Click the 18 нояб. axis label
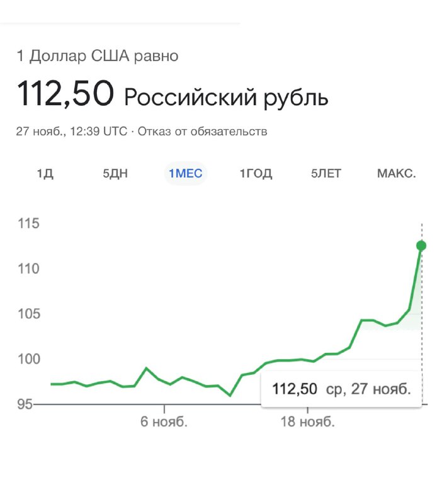442x504 pixels. [308, 421]
